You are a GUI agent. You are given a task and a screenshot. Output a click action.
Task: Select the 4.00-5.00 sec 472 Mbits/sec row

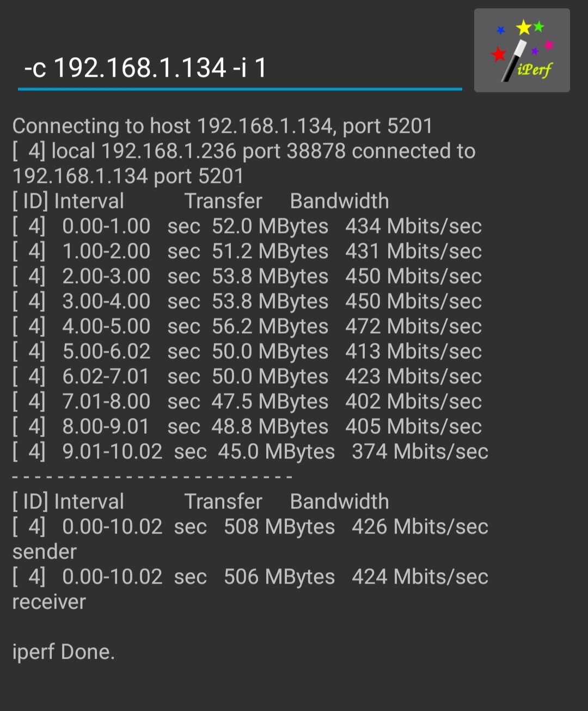click(x=247, y=326)
